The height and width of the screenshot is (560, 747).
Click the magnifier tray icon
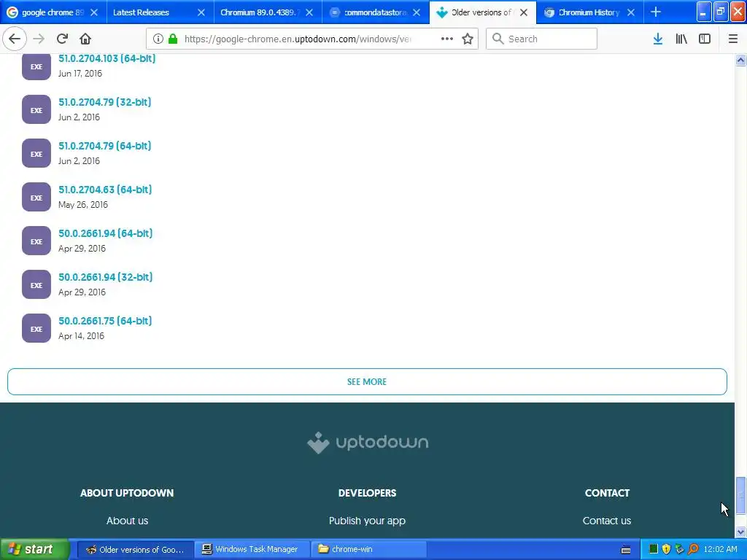coord(693,549)
